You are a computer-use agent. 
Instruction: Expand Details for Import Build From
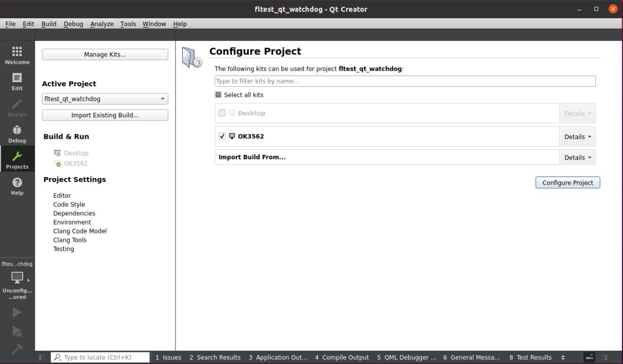point(577,157)
